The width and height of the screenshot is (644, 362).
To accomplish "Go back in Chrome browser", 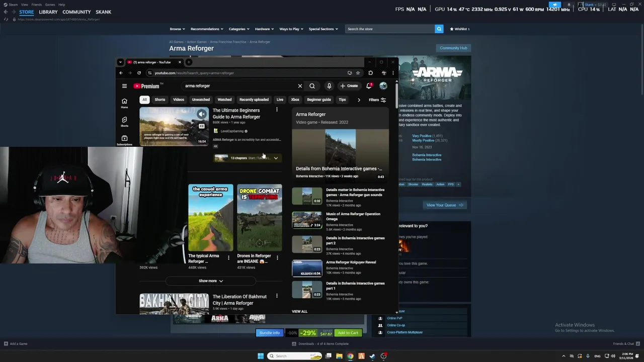I will point(121,73).
